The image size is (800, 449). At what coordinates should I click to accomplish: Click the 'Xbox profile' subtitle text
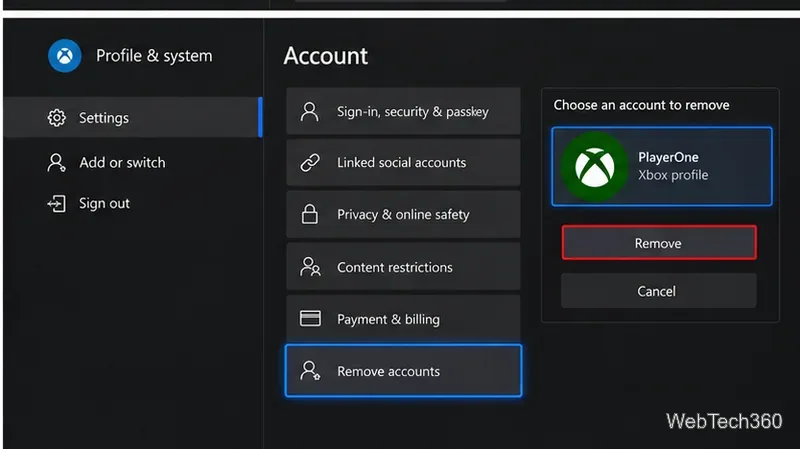[x=673, y=175]
